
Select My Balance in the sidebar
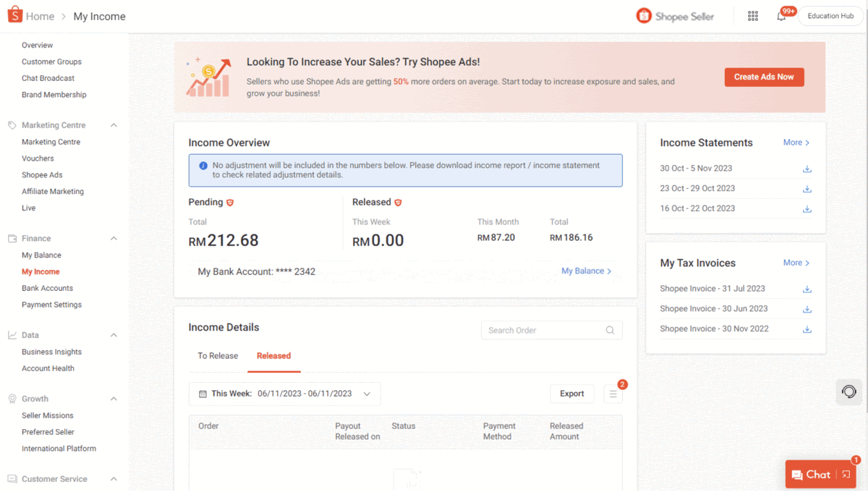click(41, 255)
